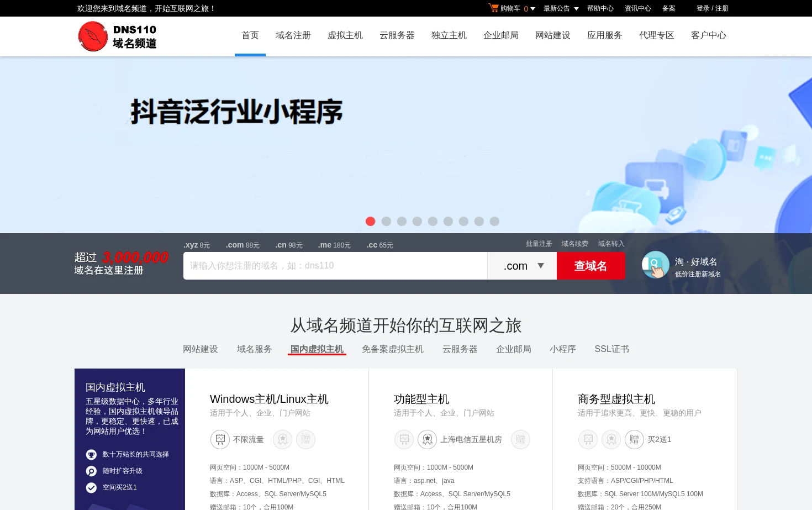Select the first red carousel dot
812x510 pixels.
371,222
